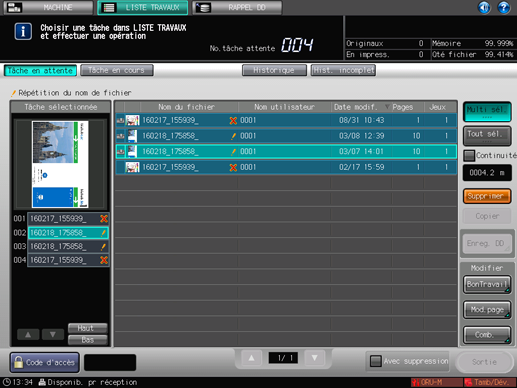The height and width of the screenshot is (388, 517).
Task: Click the Code d'accès lock button
Action: click(x=45, y=362)
